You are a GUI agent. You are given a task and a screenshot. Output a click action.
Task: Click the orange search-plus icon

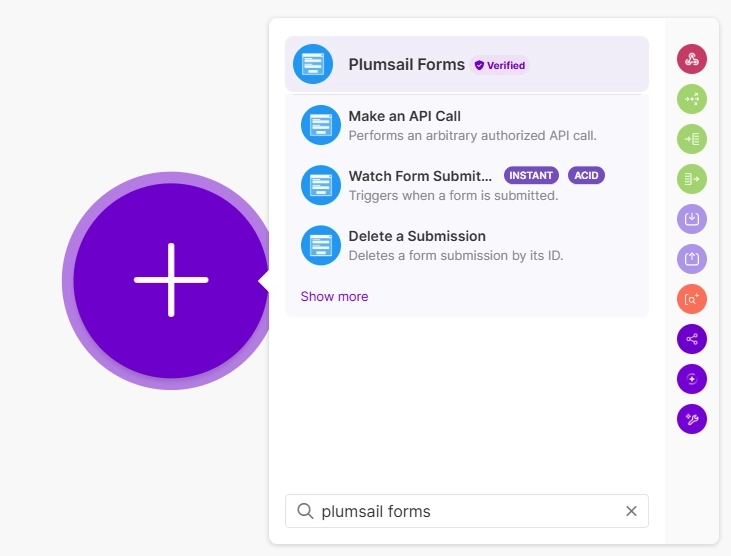[691, 299]
